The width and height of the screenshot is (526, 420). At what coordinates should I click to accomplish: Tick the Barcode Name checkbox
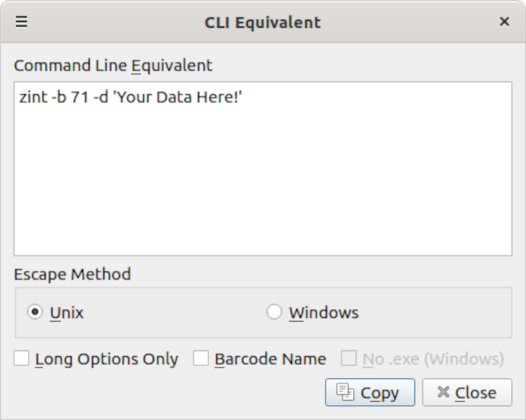(201, 358)
